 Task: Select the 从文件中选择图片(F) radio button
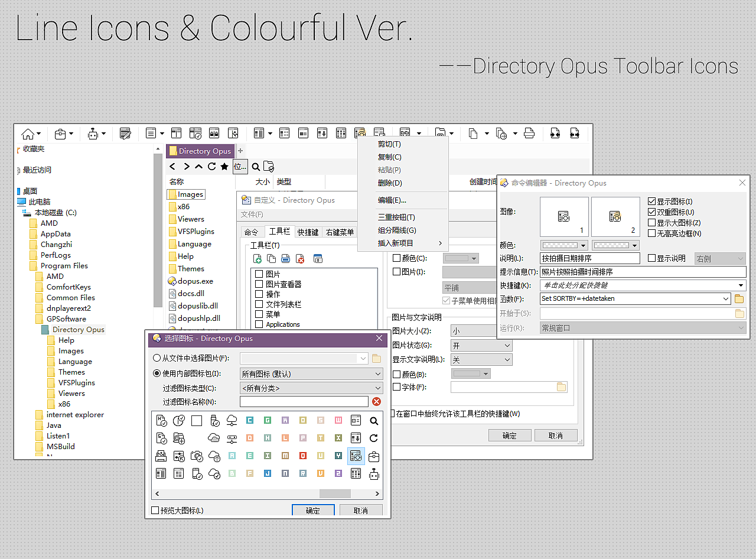pos(157,358)
